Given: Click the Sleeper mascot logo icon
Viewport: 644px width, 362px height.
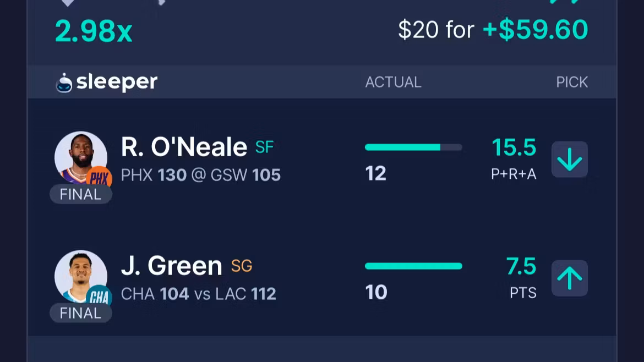Looking at the screenshot, I should (x=64, y=83).
